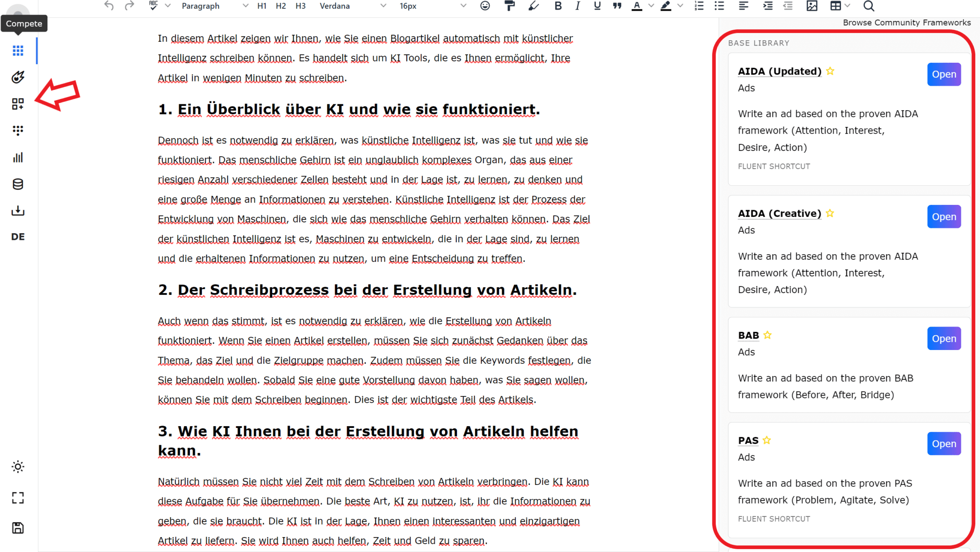This screenshot has height=552, width=980.
Task: Star the AIDA (Updated) framework
Action: [x=831, y=71]
